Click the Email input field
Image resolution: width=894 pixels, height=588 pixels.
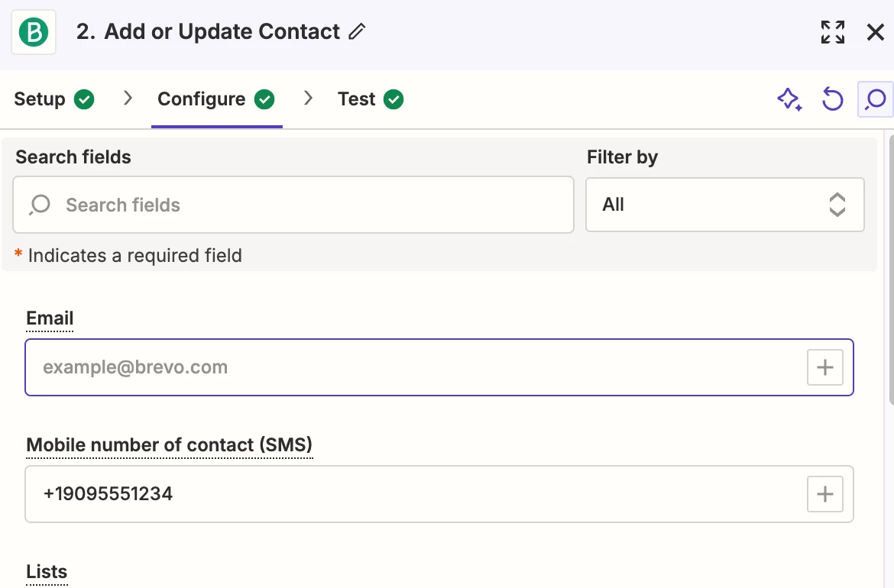tap(413, 367)
